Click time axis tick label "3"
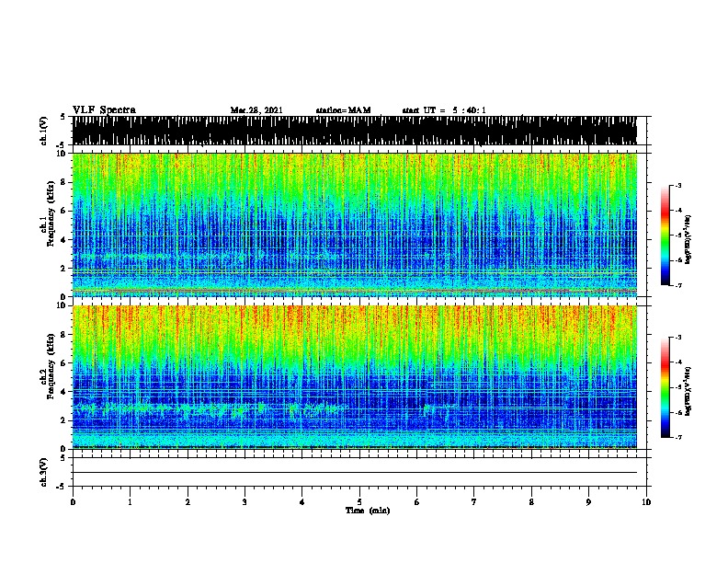This screenshot has width=728, height=563. tap(245, 502)
